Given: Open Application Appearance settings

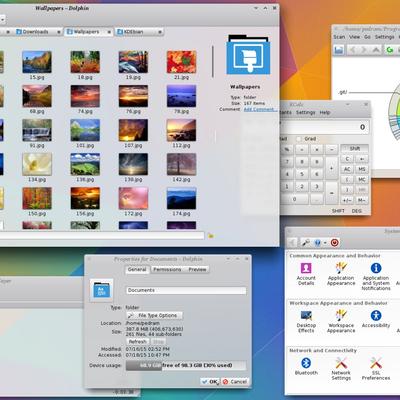Looking at the screenshot, I should pos(341,274).
